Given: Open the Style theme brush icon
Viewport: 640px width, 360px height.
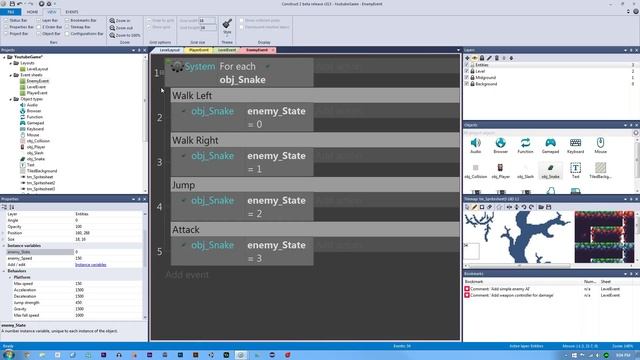Looking at the screenshot, I should pyautogui.click(x=227, y=25).
